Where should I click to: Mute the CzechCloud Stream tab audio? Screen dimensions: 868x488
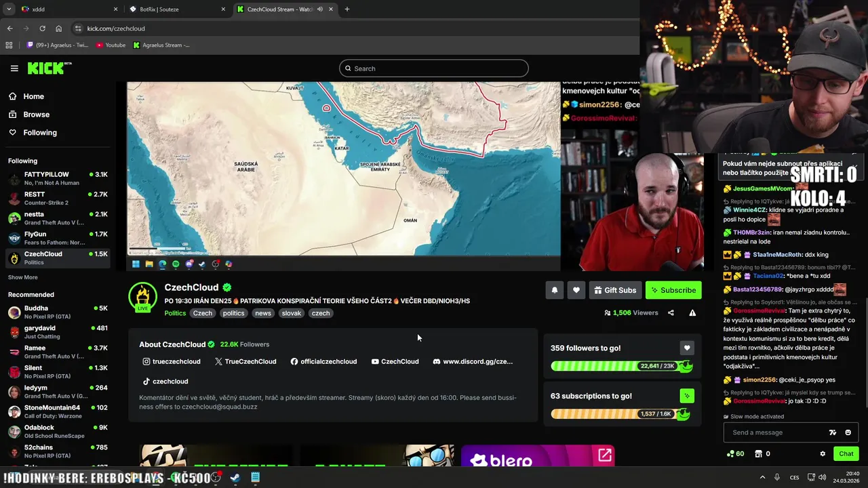321,9
